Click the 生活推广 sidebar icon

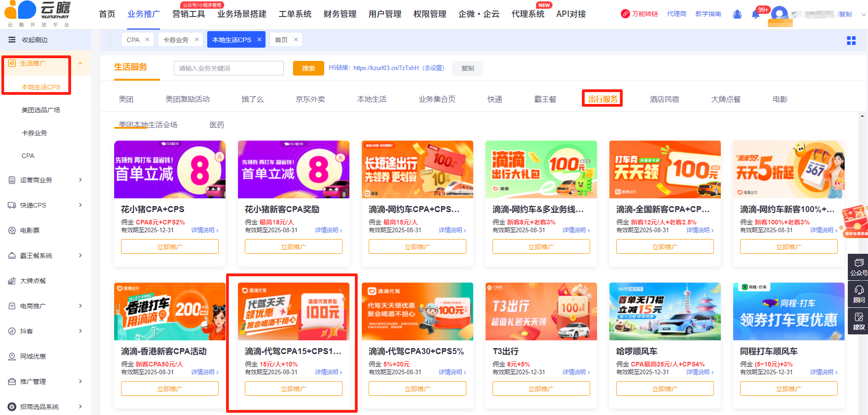[x=12, y=63]
